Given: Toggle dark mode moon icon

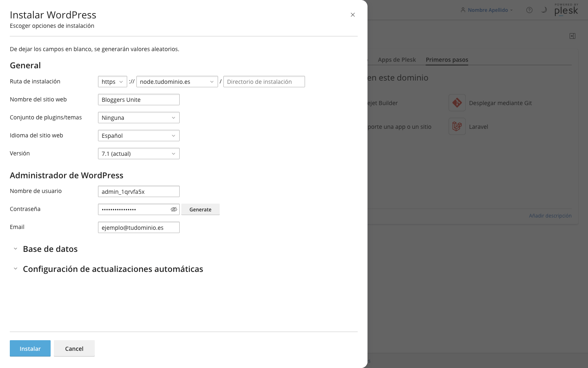Looking at the screenshot, I should coord(544,10).
